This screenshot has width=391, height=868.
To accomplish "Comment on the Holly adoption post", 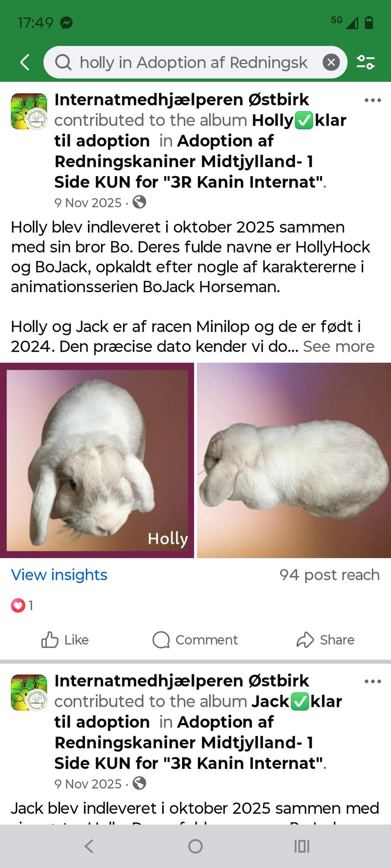I will pos(195,640).
